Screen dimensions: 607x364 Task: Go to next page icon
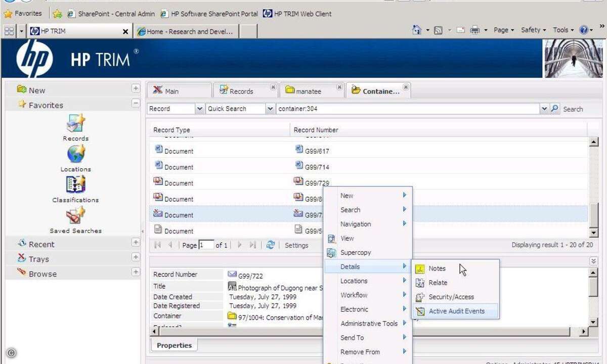pos(240,245)
